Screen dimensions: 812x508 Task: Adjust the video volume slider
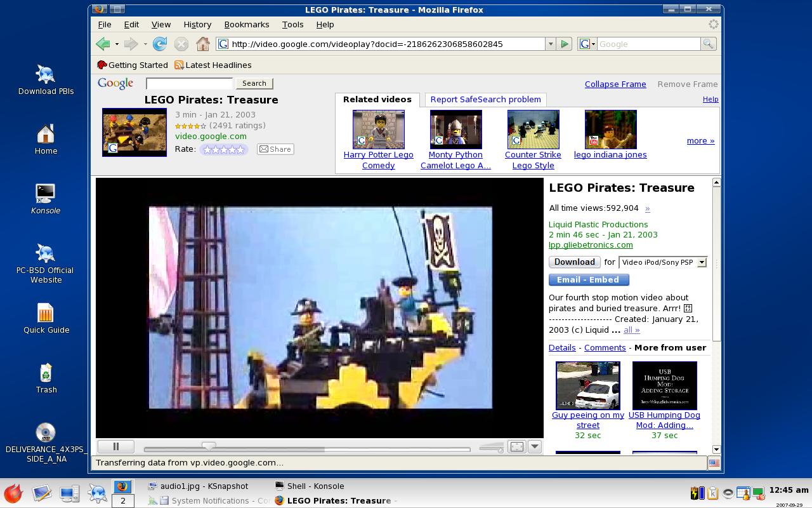click(492, 448)
